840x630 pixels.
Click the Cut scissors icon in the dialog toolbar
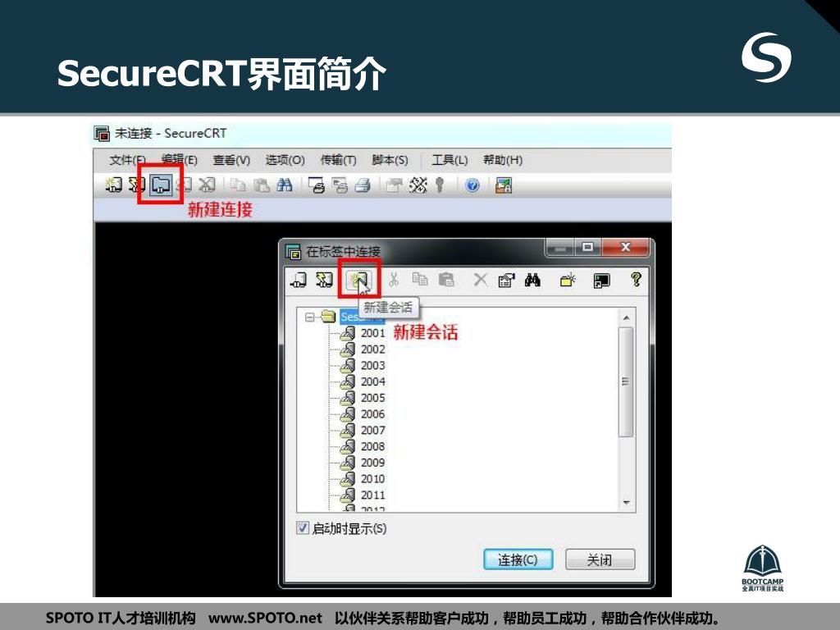click(394, 280)
